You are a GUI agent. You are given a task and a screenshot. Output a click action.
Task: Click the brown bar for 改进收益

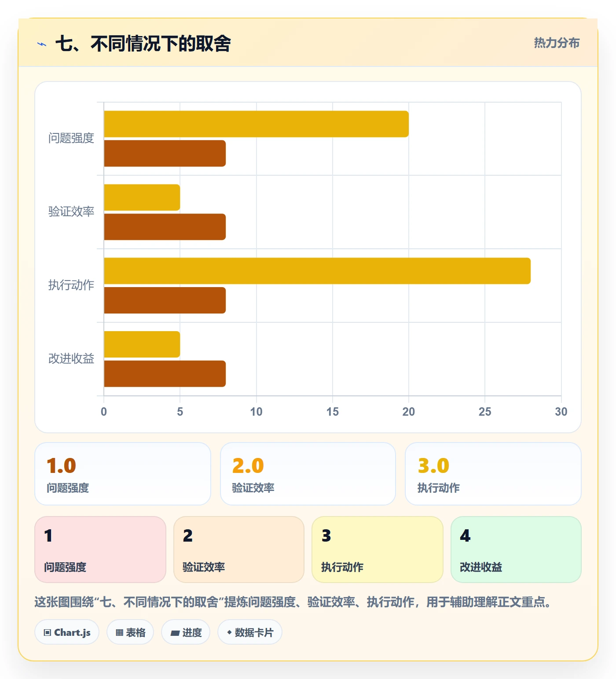click(x=165, y=374)
